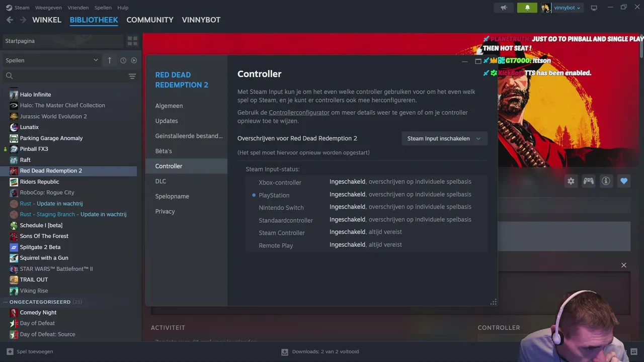
Task: Select Comedy Night game icon
Action: (x=14, y=312)
